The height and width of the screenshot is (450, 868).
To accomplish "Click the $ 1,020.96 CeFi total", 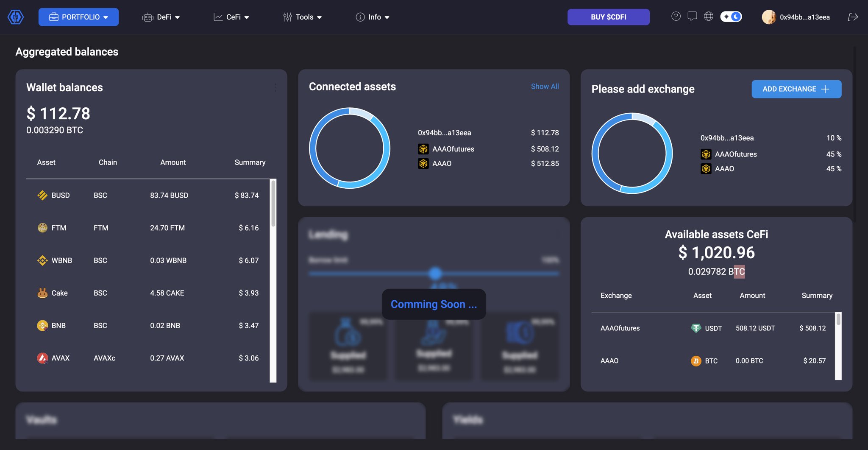I will [716, 253].
